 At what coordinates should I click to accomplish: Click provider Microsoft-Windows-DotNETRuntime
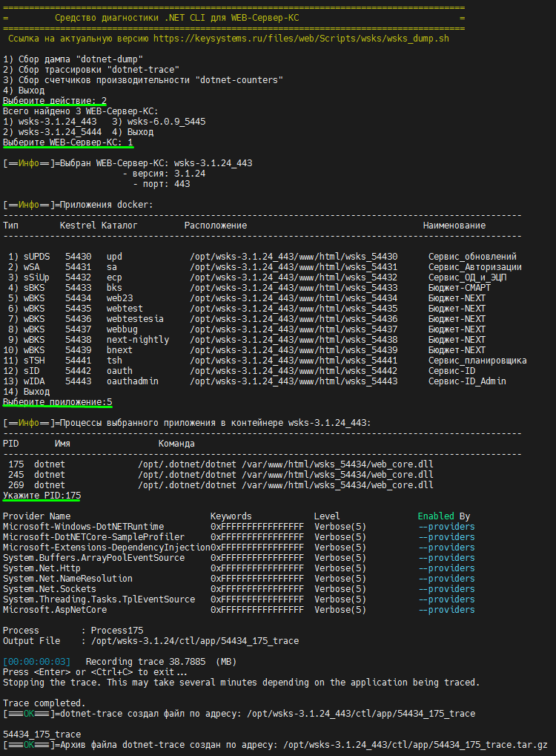[83, 527]
